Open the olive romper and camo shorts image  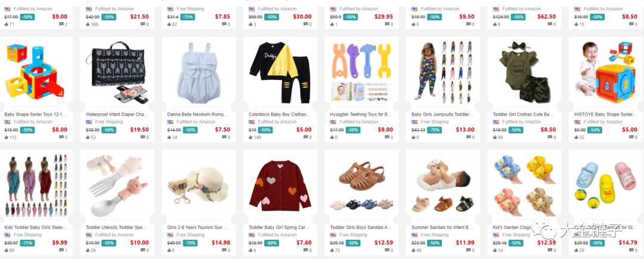(525, 72)
